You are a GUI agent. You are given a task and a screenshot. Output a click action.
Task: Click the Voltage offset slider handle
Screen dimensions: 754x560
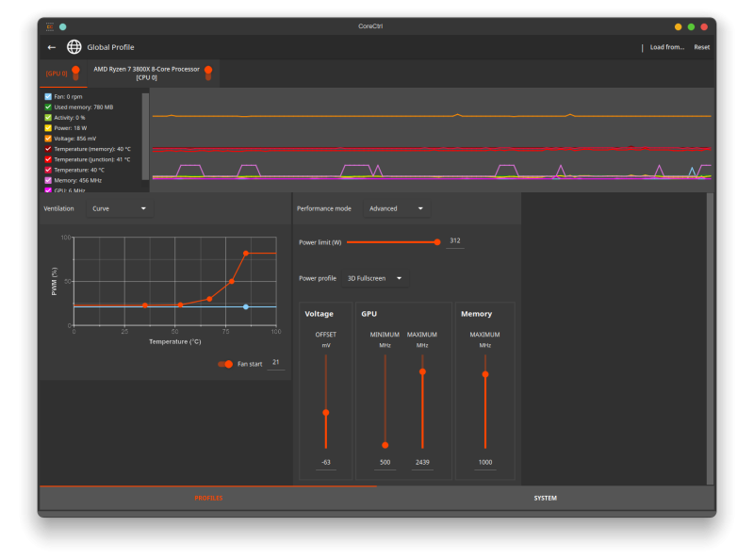pos(326,413)
